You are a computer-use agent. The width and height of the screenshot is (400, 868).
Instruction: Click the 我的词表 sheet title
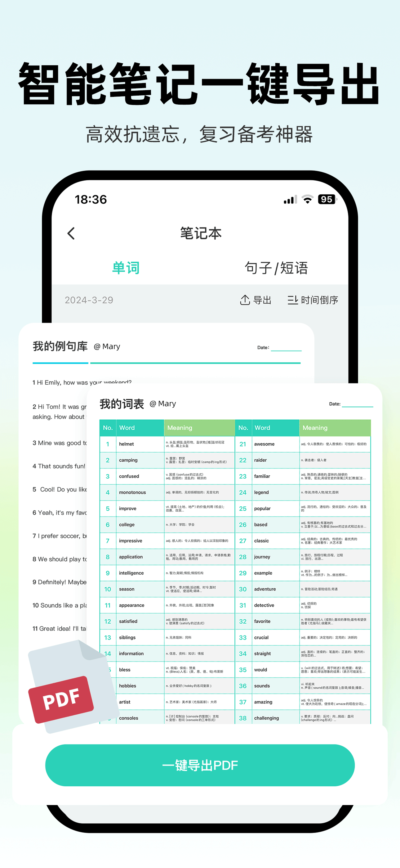coord(122,404)
